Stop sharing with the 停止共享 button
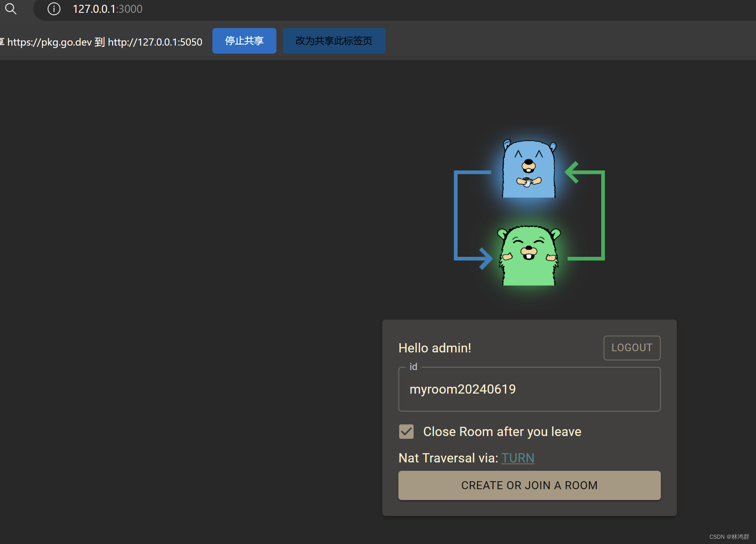 (244, 41)
